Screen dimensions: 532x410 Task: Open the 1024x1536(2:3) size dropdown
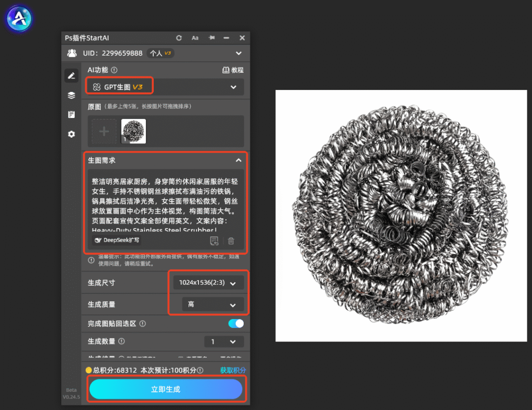208,283
